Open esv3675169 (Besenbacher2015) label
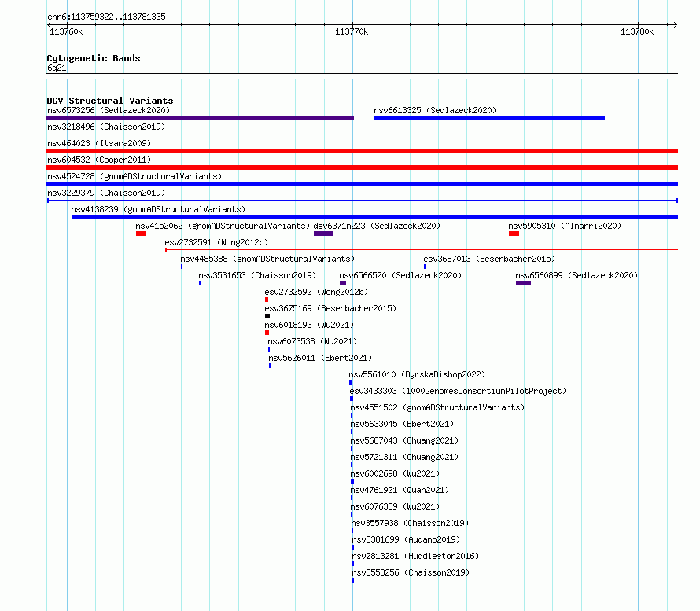The height and width of the screenshot is (611, 700). pyautogui.click(x=330, y=308)
